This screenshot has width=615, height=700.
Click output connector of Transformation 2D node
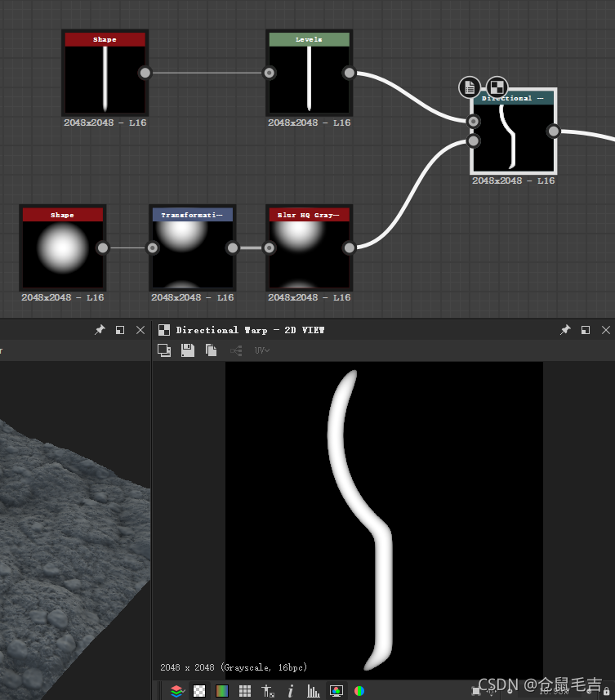[x=233, y=247]
